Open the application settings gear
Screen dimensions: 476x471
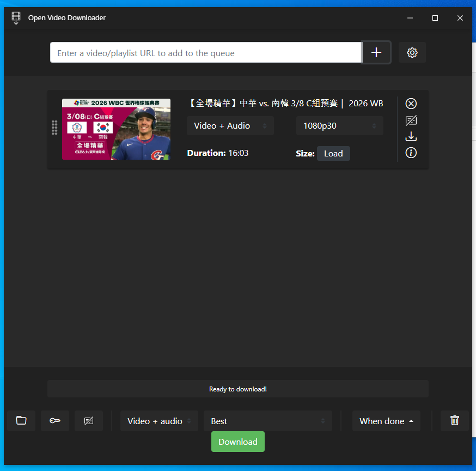pyautogui.click(x=412, y=52)
